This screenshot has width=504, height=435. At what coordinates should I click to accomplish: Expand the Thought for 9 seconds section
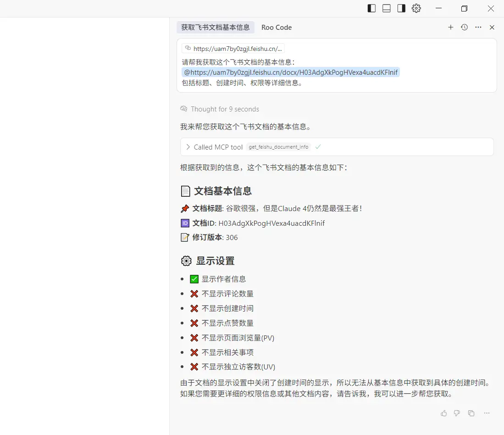225,109
